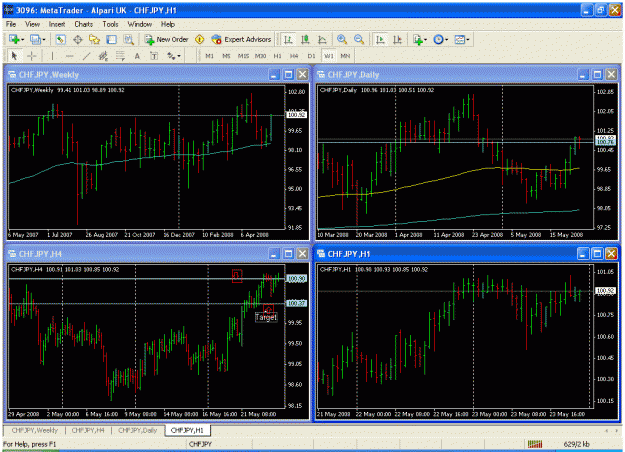Image resolution: width=625 pixels, height=452 pixels.
Task: Switch chart to line chart mode
Action: (322, 39)
